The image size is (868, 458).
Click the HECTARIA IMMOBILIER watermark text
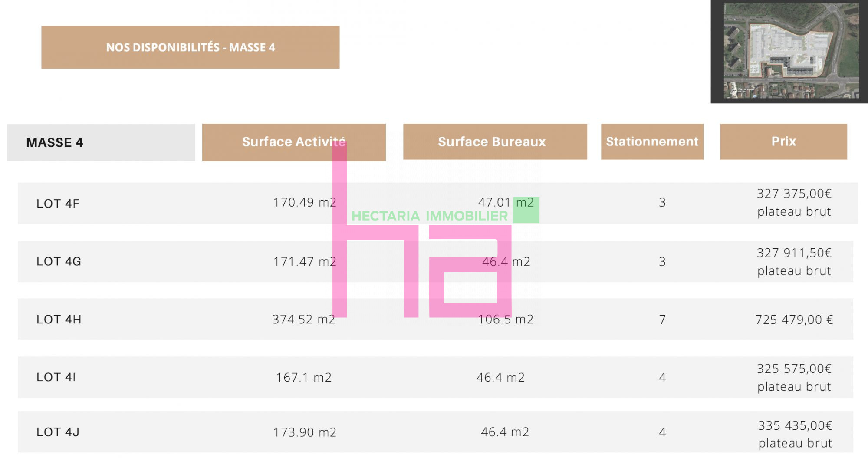point(429,216)
